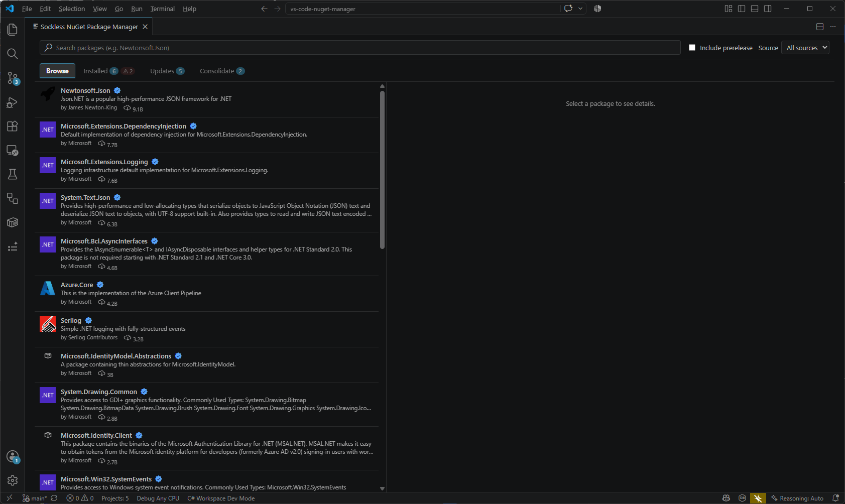Enable the Include prerelease checkbox
Image resolution: width=845 pixels, height=504 pixels.
tap(692, 48)
